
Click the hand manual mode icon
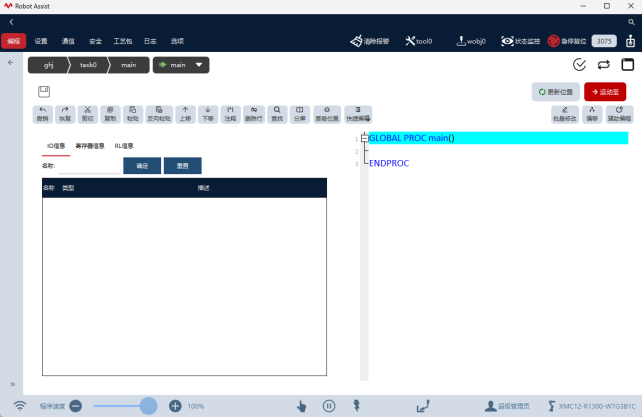point(301,406)
